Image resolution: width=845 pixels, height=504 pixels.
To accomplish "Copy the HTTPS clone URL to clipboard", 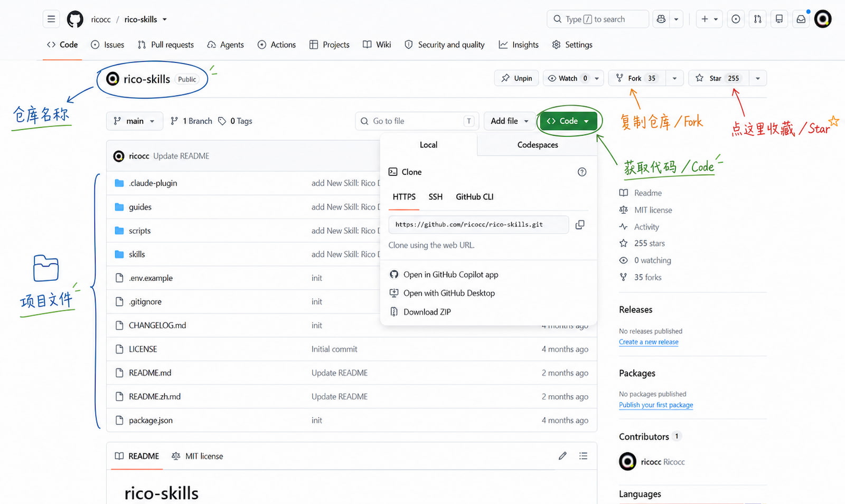I will (580, 224).
